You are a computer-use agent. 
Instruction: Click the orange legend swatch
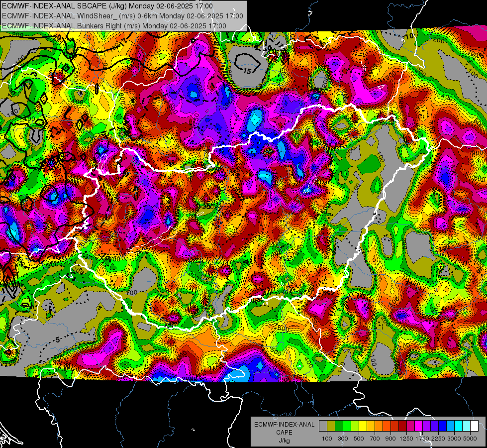(379, 426)
